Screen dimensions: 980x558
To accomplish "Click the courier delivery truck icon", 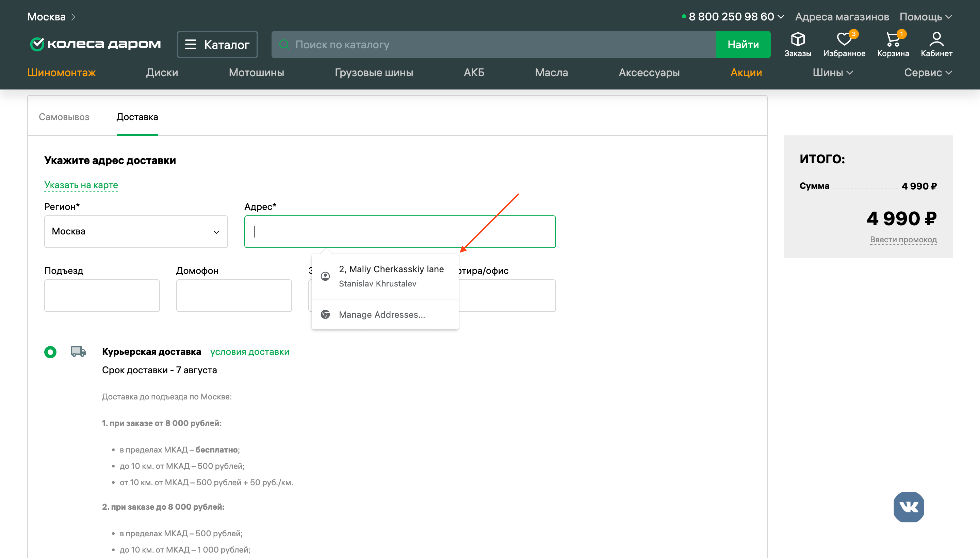I will click(78, 351).
